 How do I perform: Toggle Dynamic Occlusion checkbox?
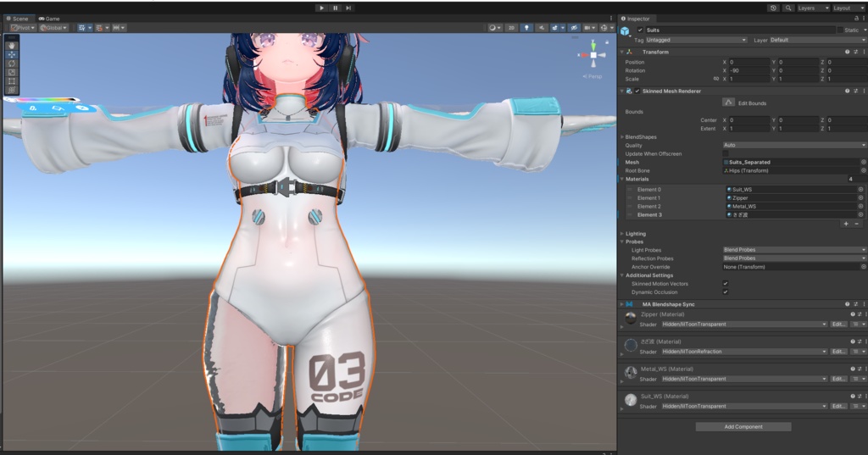tap(726, 291)
